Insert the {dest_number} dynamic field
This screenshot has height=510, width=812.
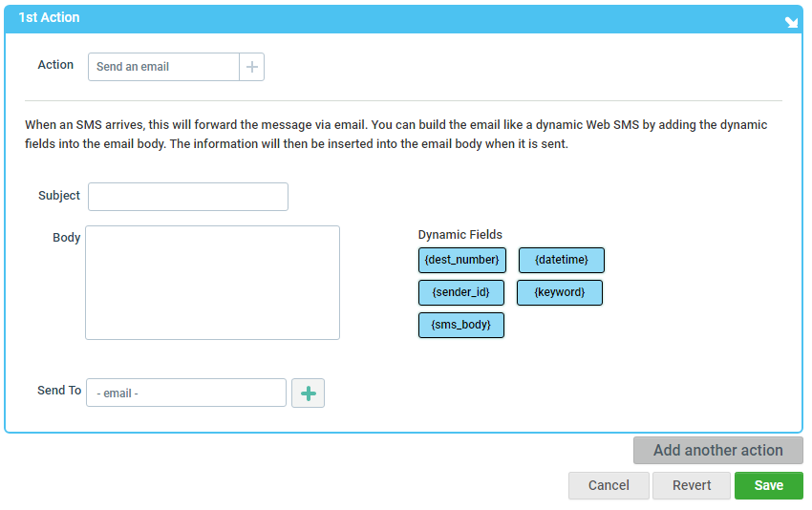[462, 260]
